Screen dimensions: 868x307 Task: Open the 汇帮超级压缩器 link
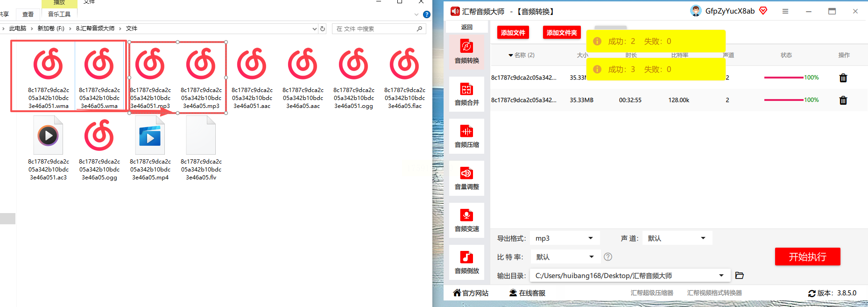[652, 293]
